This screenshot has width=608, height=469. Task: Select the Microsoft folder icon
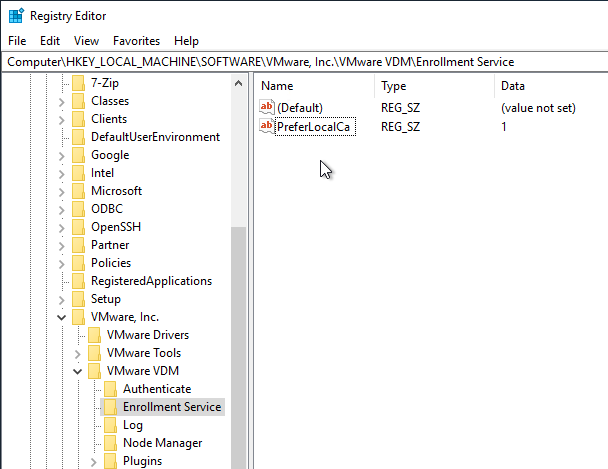78,191
